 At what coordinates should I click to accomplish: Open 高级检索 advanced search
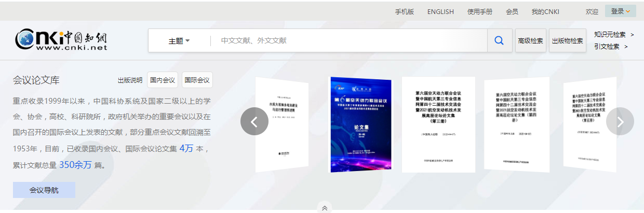530,41
